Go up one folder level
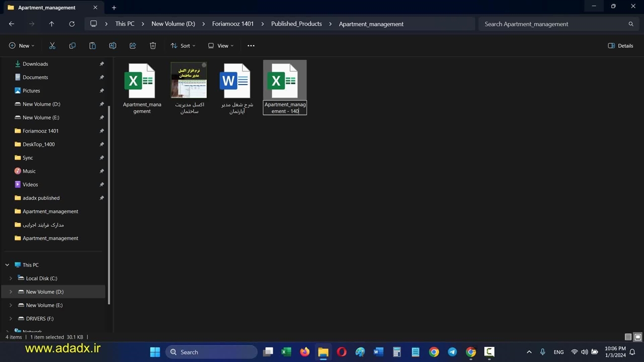The height and width of the screenshot is (362, 644). point(51,24)
